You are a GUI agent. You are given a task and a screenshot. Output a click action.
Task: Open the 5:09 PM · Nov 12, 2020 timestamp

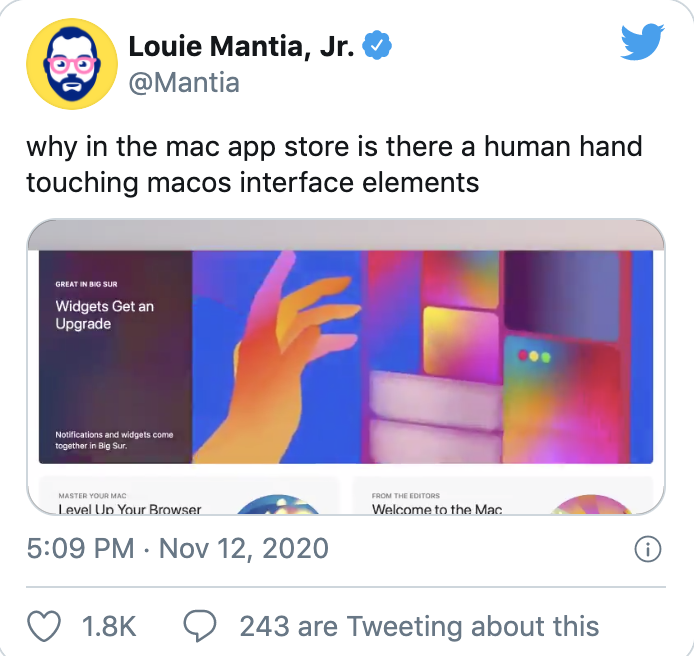pos(177,548)
